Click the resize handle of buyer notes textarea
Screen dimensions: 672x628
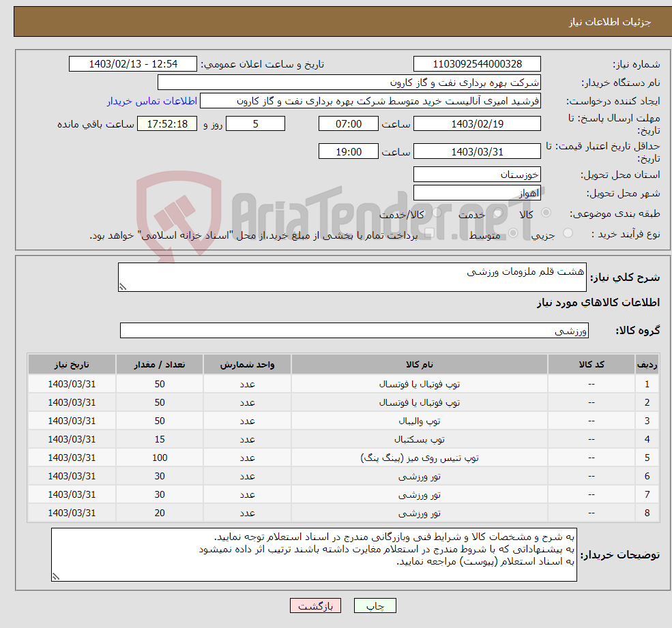(x=56, y=577)
